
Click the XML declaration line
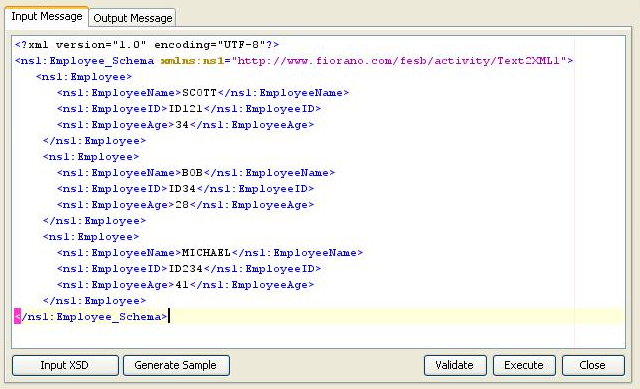click(147, 44)
